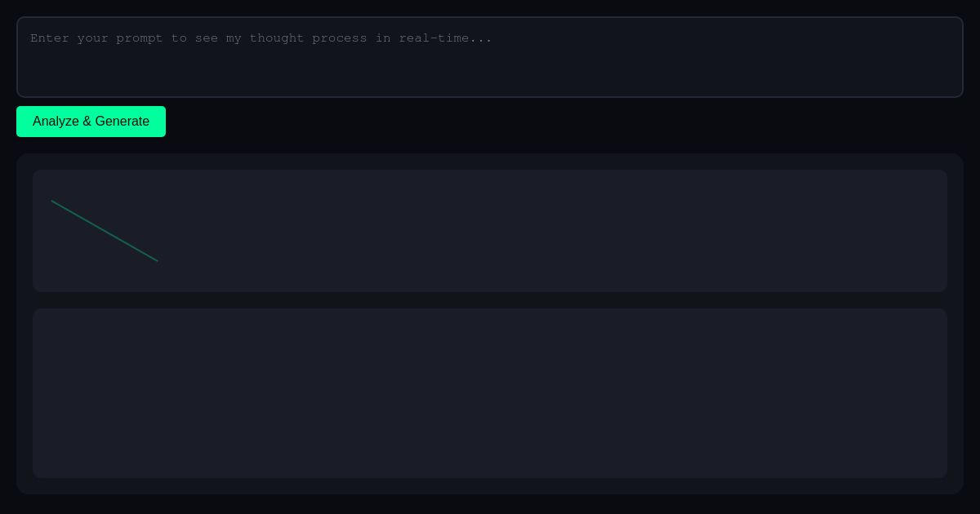980x514 pixels.
Task: Click the center of the upper dark panel
Action: pos(490,231)
